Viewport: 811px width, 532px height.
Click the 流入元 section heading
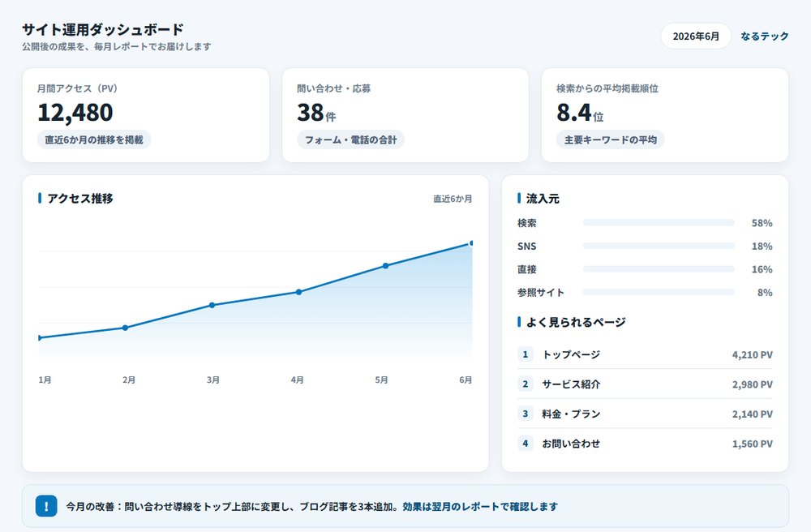(543, 199)
